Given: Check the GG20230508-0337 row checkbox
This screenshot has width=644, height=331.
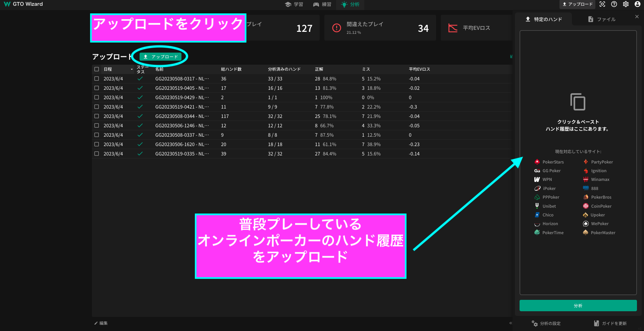Looking at the screenshot, I should pos(97,135).
